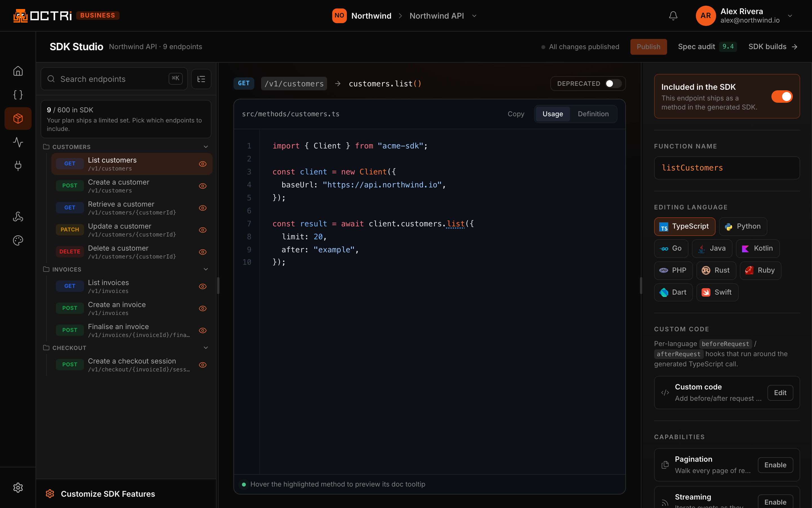Collapse the Checkout folder chevron

[x=206, y=348]
